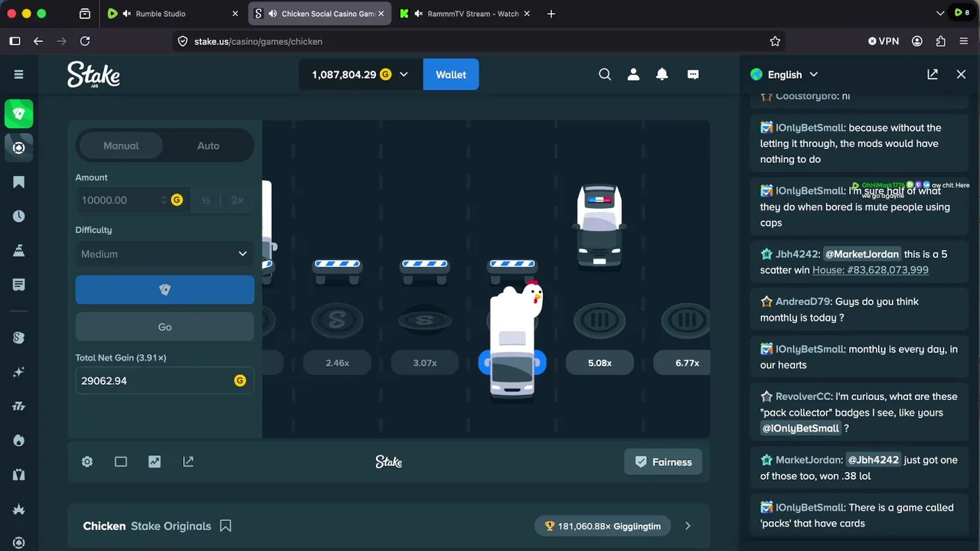Open the sports basketball sidebar icon
Image resolution: width=980 pixels, height=551 pixels.
point(19,148)
